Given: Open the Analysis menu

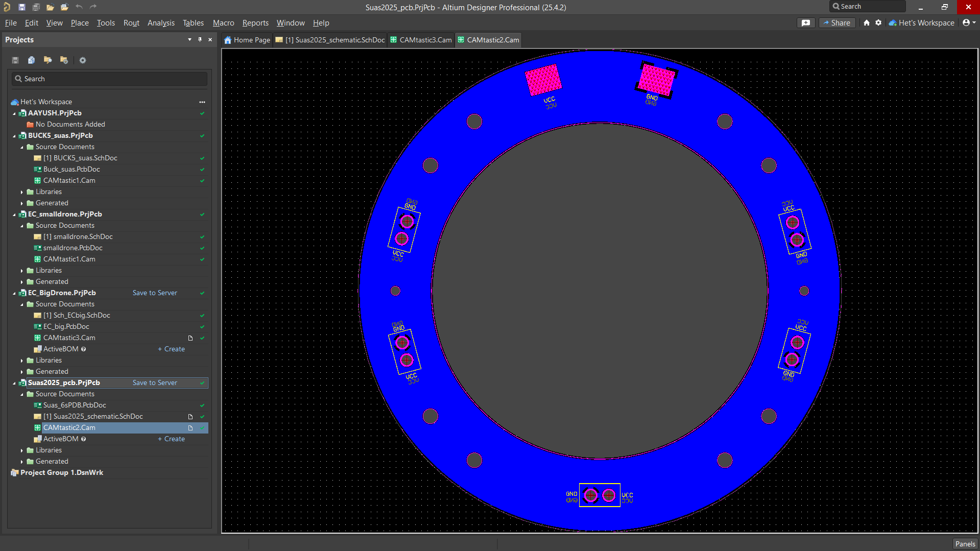Looking at the screenshot, I should click(x=161, y=22).
